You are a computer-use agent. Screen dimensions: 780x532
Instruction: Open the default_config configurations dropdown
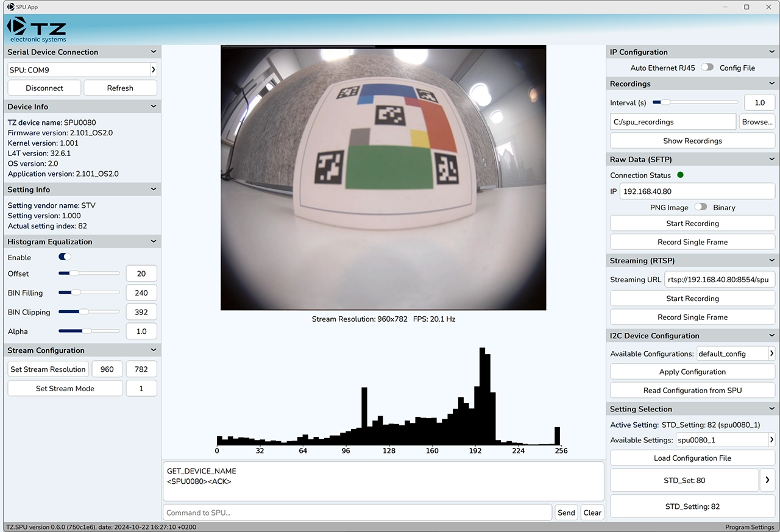[771, 353]
